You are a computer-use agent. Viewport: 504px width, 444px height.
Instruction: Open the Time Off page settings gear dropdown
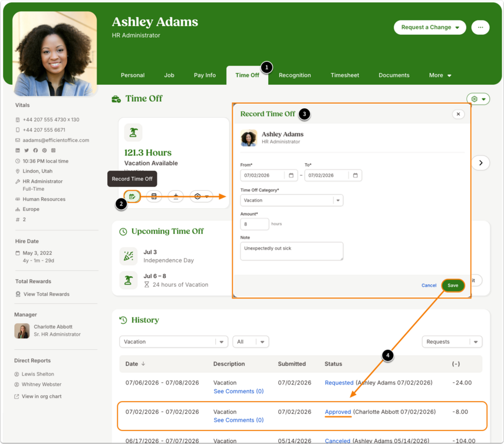(x=478, y=99)
